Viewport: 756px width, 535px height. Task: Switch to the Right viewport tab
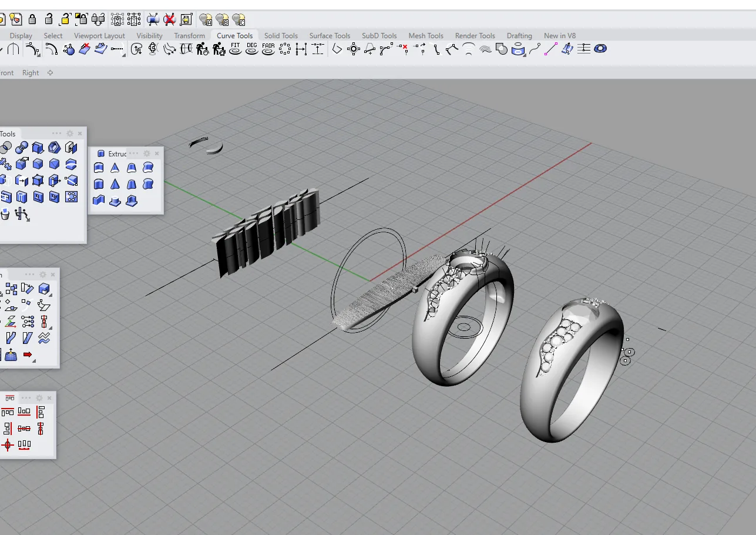(31, 73)
